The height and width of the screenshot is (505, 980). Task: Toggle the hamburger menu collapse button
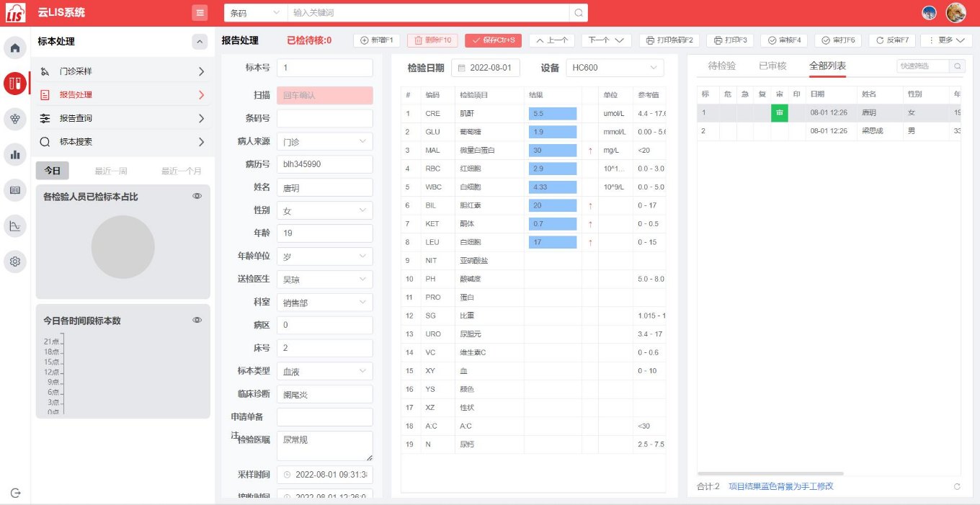click(200, 12)
